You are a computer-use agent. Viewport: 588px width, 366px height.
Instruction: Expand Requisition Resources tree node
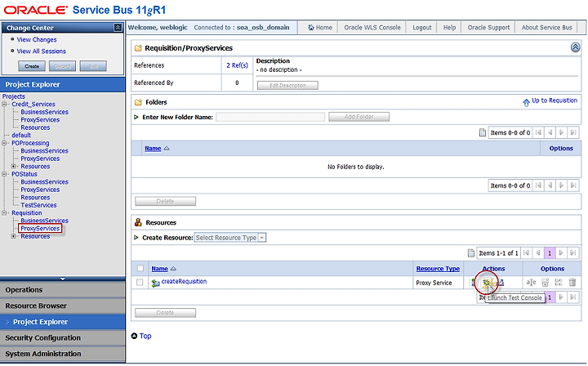pyautogui.click(x=14, y=236)
